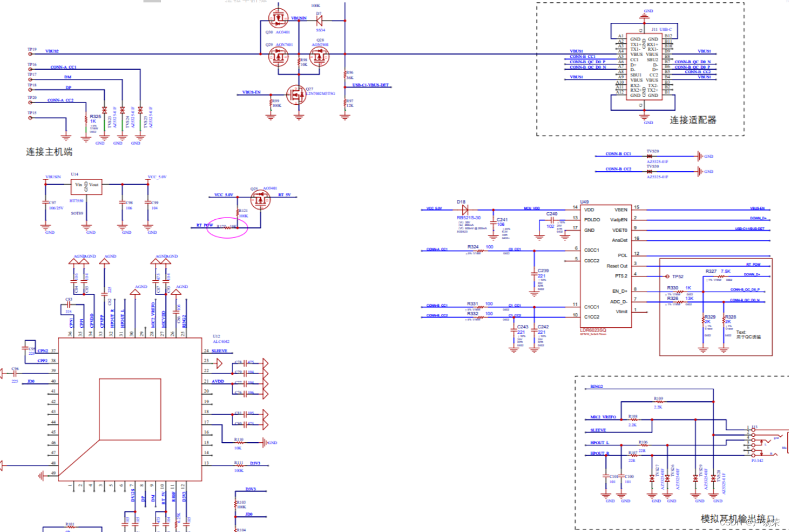The image size is (789, 532).
Task: Click the VBUS2 net label
Action: pyautogui.click(x=52, y=52)
